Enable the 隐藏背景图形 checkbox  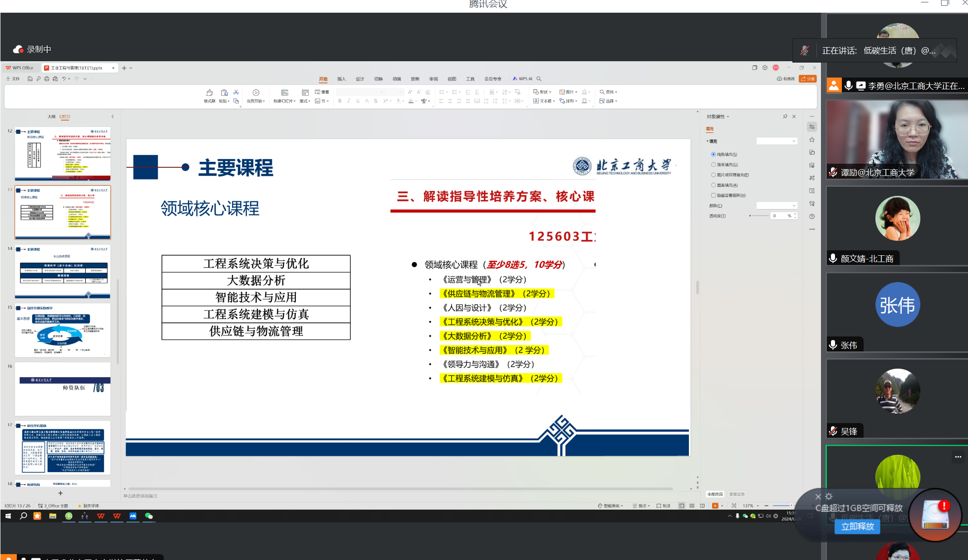(x=713, y=195)
